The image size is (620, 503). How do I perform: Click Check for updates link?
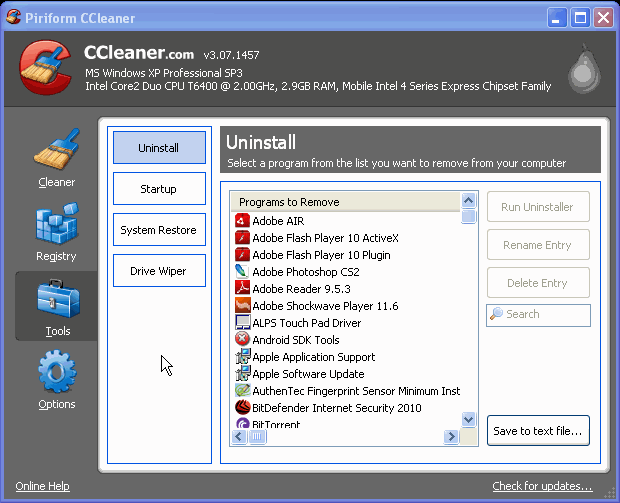point(542,486)
